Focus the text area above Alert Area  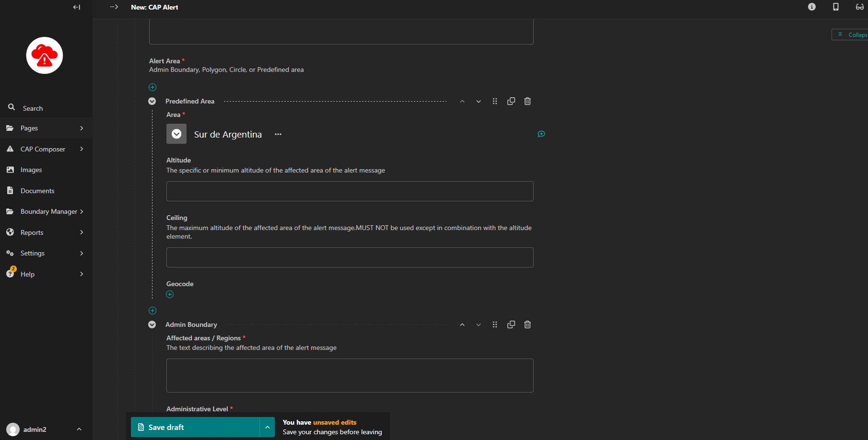click(x=341, y=32)
